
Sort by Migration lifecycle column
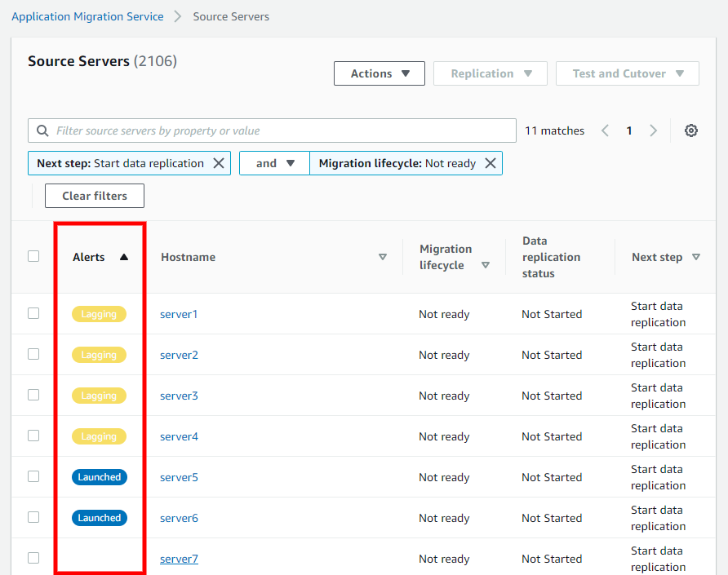(486, 265)
